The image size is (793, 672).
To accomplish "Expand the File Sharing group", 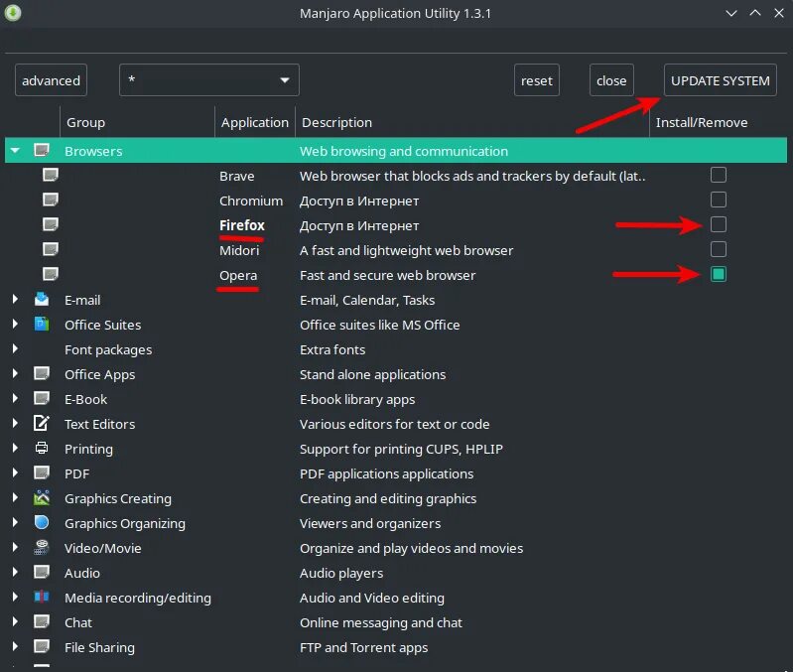I will (x=15, y=646).
